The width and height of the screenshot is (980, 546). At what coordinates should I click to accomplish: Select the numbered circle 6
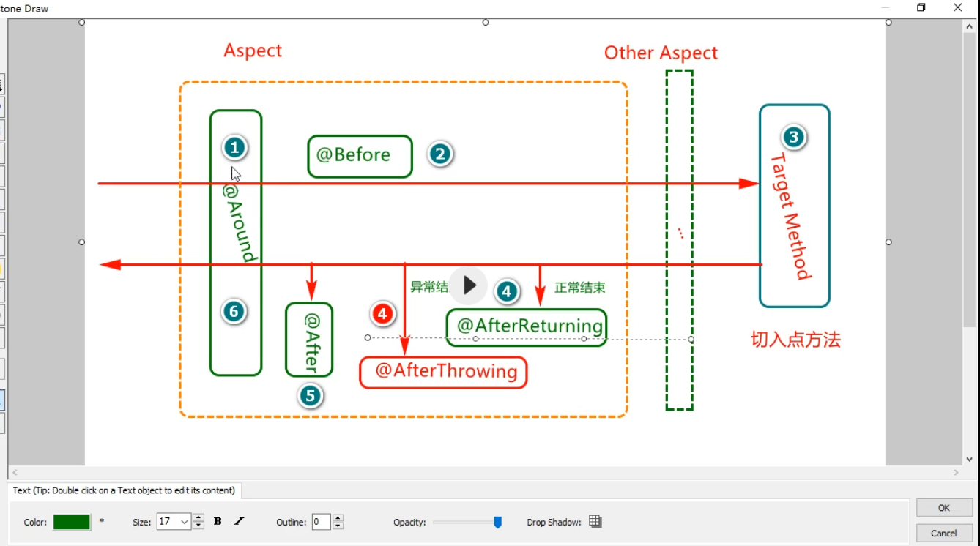point(234,312)
